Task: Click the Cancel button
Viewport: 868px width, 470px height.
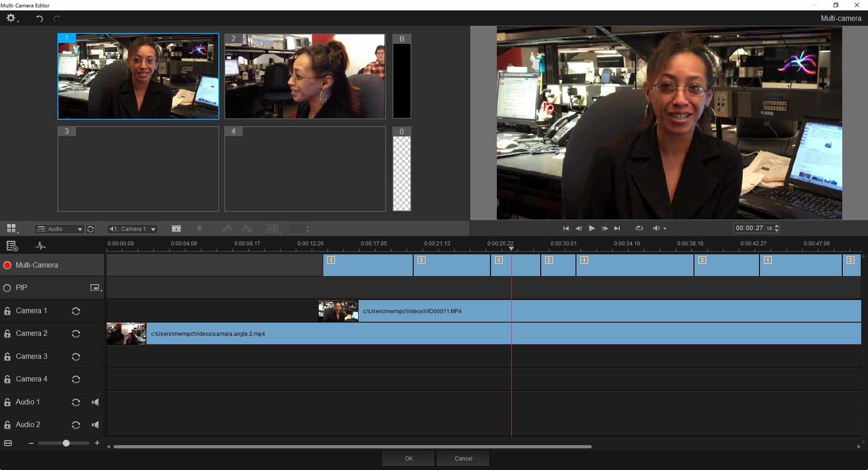Action: click(x=463, y=458)
